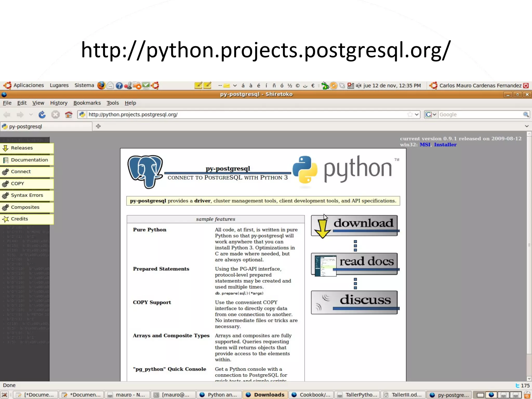The width and height of the screenshot is (532, 399).
Task: Open the back history dropdown arrow
Action: [31, 115]
